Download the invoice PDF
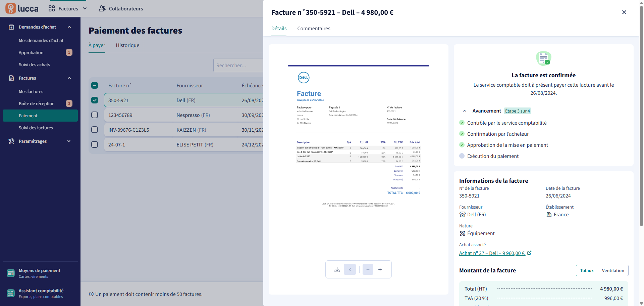The image size is (644, 306). click(337, 269)
